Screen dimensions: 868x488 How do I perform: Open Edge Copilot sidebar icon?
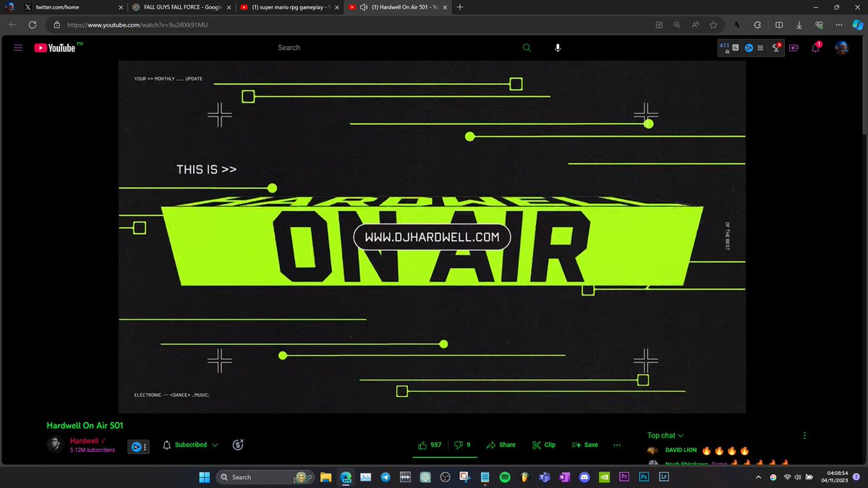click(x=858, y=24)
